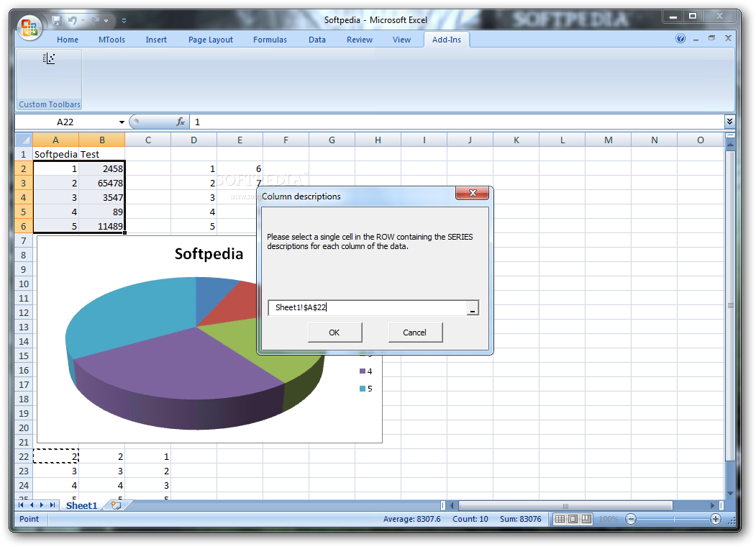Go to first sheet navigation arrow
Screen dimensions: 756x547
(x=21, y=505)
